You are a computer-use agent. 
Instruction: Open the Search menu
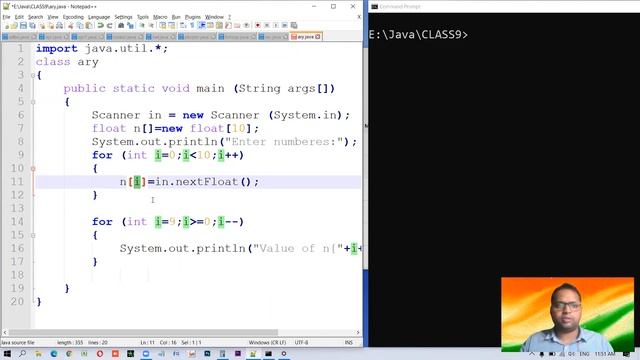(36, 17)
